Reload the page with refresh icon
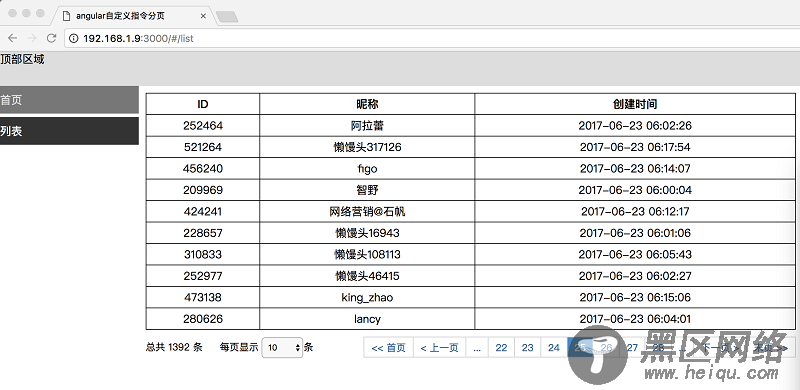 [x=51, y=38]
